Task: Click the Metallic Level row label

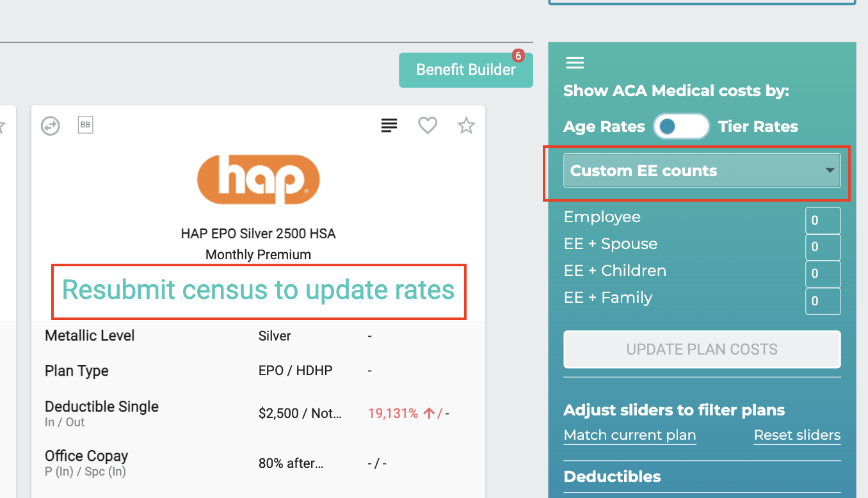Action: coord(90,335)
